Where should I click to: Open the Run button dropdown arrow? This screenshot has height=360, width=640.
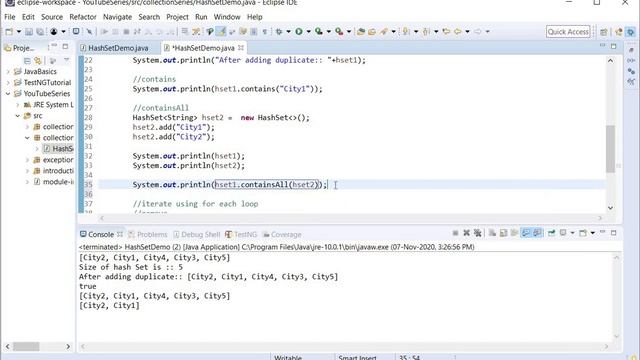click(x=309, y=31)
